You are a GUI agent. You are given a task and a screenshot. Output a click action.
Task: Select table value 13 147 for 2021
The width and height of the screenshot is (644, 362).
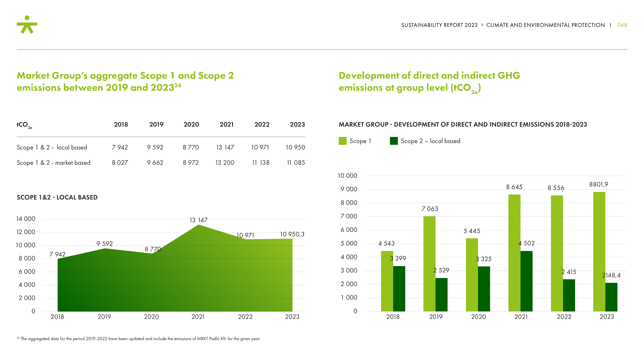coord(225,147)
